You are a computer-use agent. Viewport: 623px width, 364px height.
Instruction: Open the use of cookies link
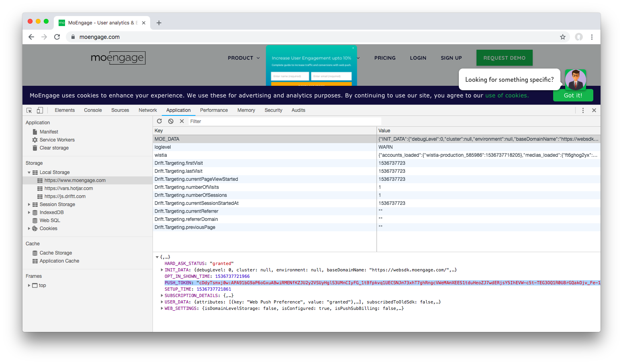click(x=507, y=95)
